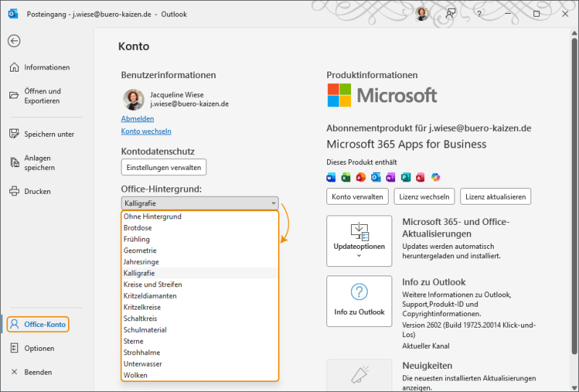Click Einstellungen verwalten button

click(x=164, y=168)
